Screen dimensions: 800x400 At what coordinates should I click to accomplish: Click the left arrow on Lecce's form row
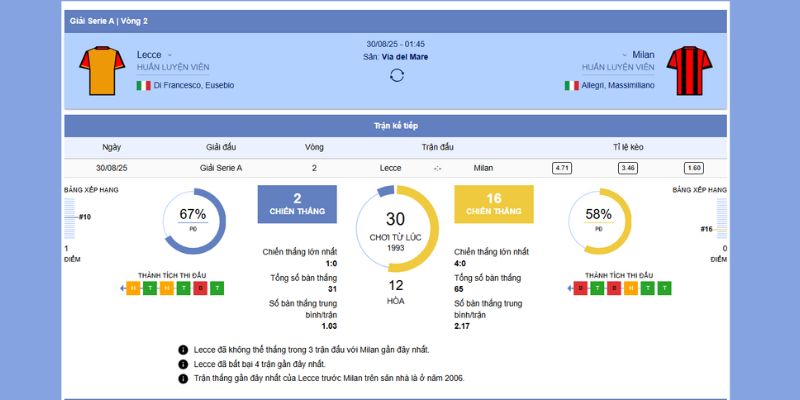click(x=123, y=288)
